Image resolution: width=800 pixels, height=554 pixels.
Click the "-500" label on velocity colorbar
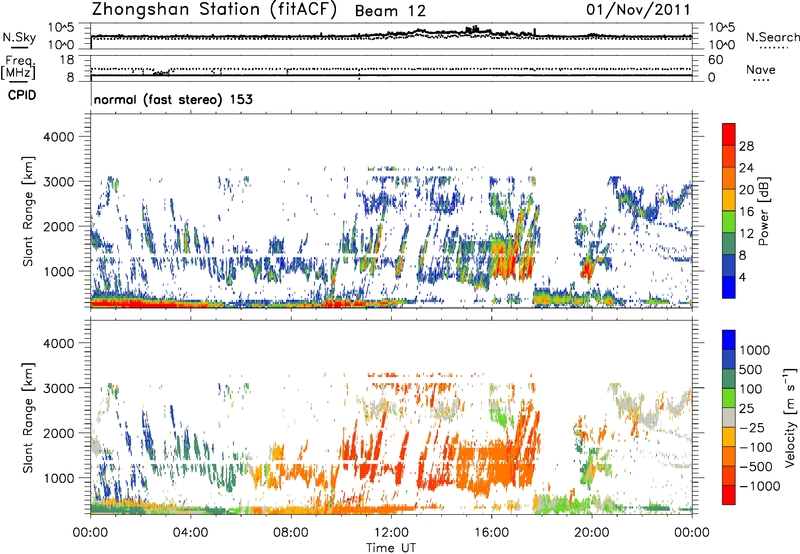[755, 467]
